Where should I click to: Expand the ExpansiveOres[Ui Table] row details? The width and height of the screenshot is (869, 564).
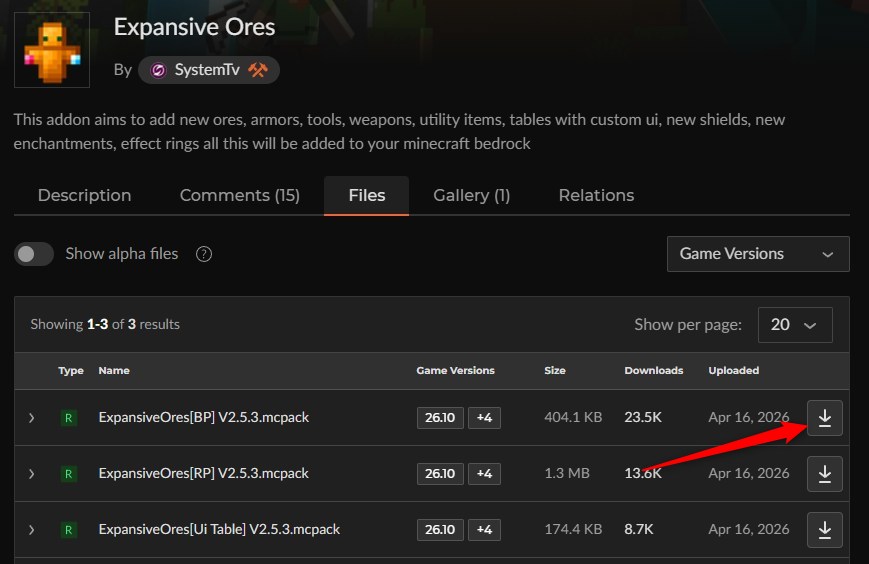pyautogui.click(x=32, y=530)
